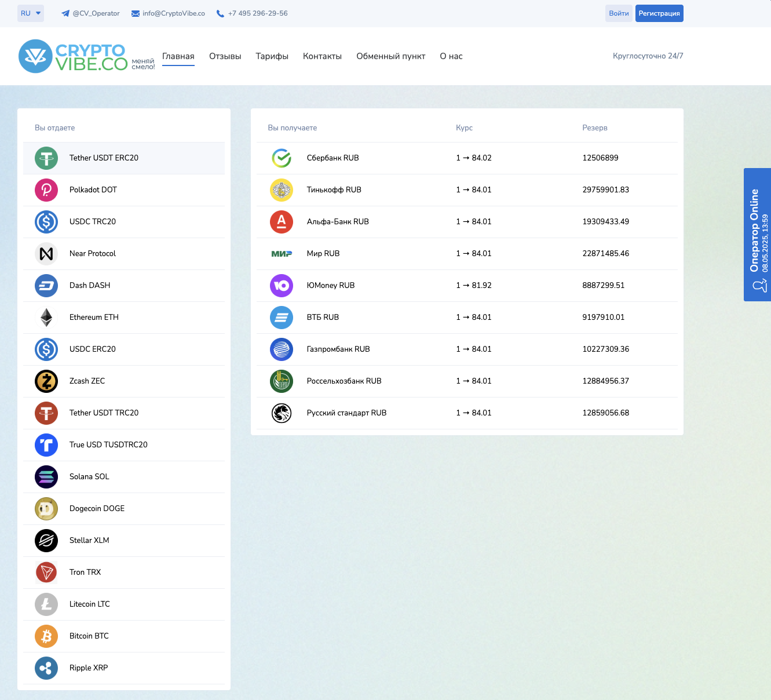Choose the Тинькофф RUB logo
The height and width of the screenshot is (700, 771).
282,190
